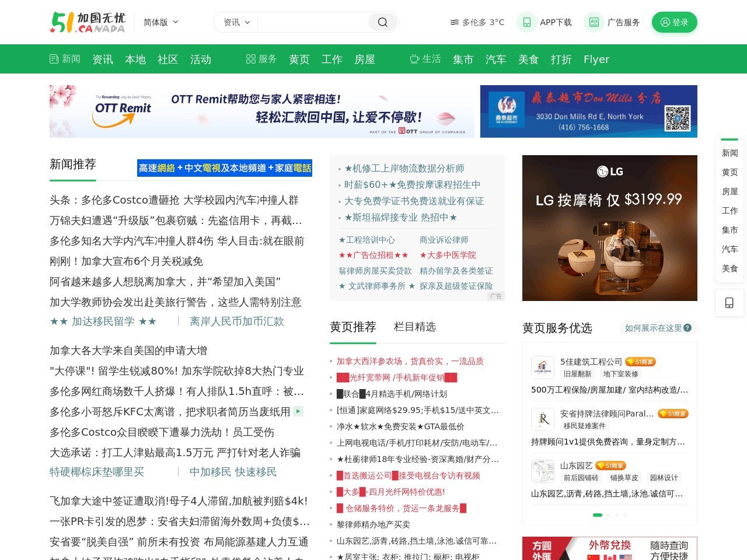Click the 探亲及超级签证保险 ad link
Viewport: 747px width, 560px height.
point(456,286)
